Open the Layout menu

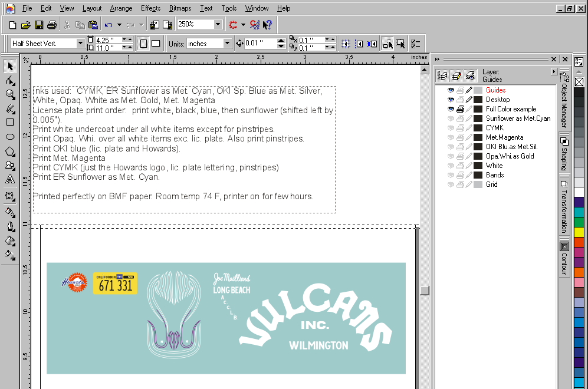click(x=92, y=8)
